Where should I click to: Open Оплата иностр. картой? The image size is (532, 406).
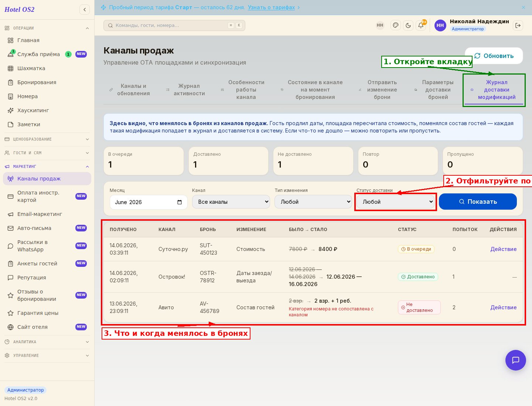click(x=47, y=196)
